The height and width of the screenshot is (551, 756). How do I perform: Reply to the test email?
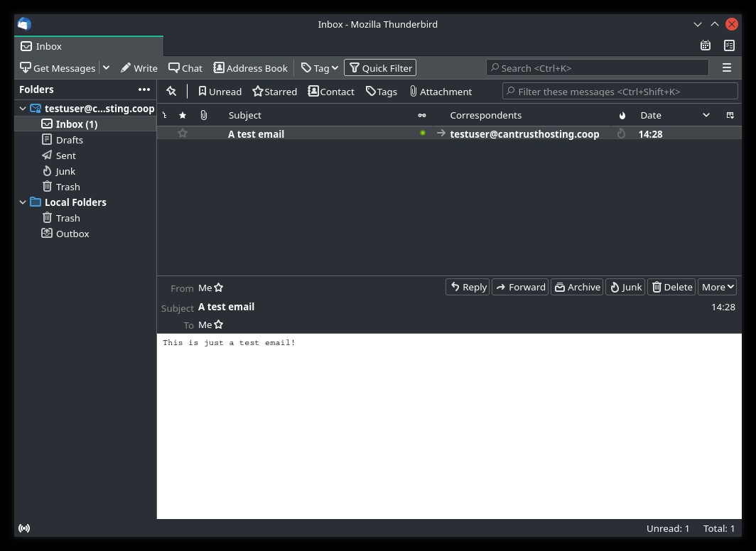pyautogui.click(x=468, y=287)
